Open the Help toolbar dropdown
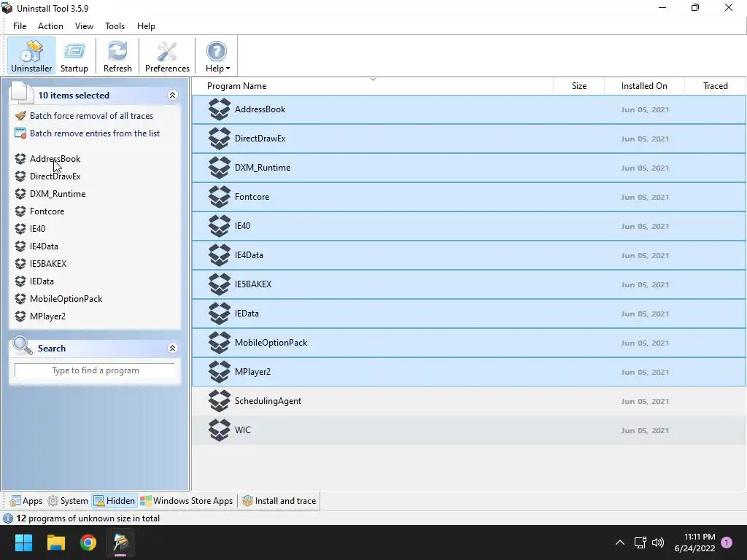Image resolution: width=747 pixels, height=560 pixels. click(x=217, y=56)
